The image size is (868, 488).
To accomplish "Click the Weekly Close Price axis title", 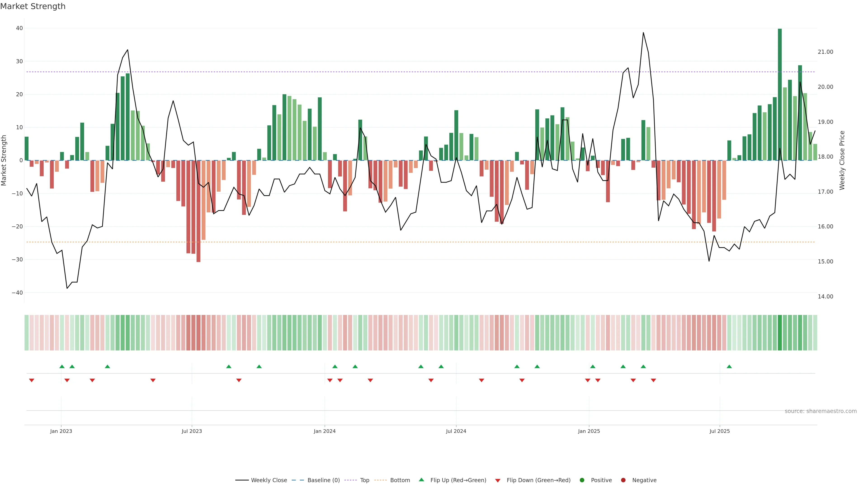I will [842, 160].
